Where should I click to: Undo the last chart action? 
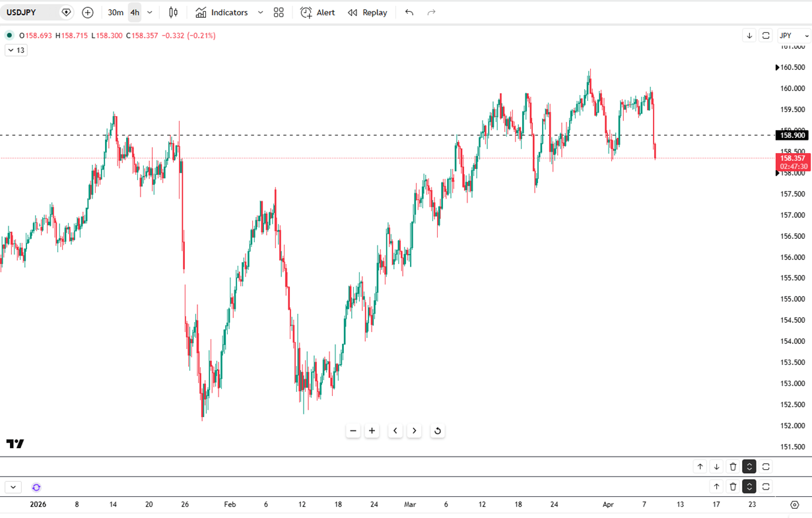point(409,13)
